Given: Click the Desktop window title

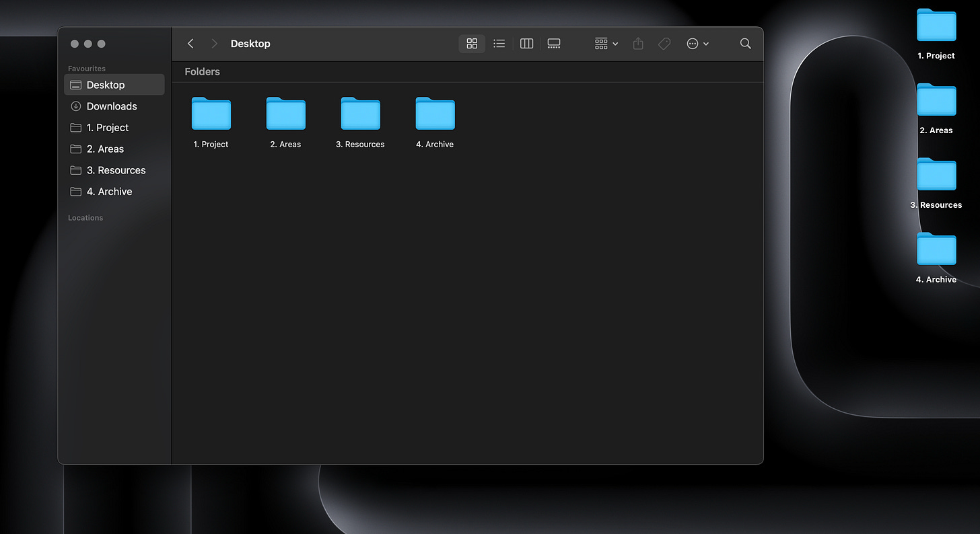Looking at the screenshot, I should 250,44.
